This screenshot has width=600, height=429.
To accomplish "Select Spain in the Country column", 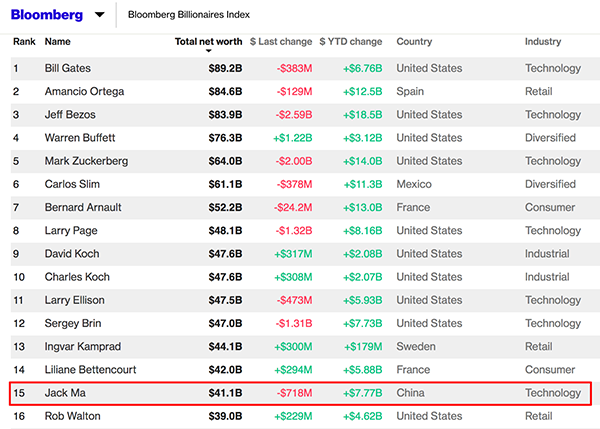I will 410,91.
